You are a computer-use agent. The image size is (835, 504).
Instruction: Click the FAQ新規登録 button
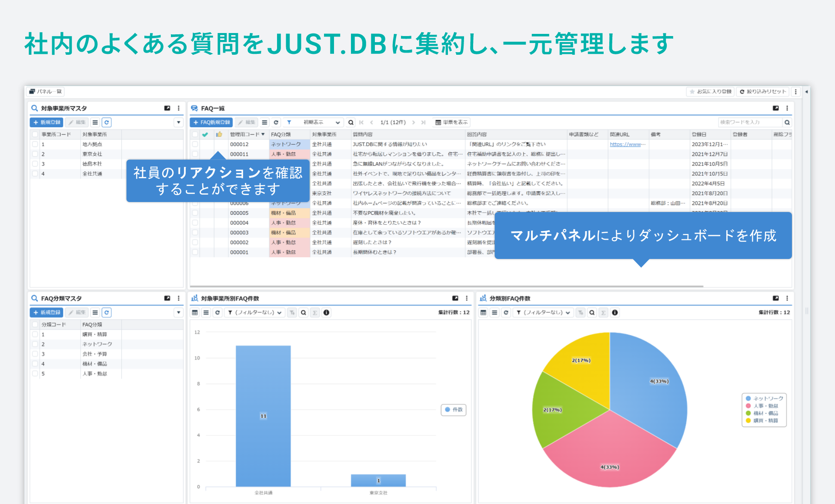point(212,122)
